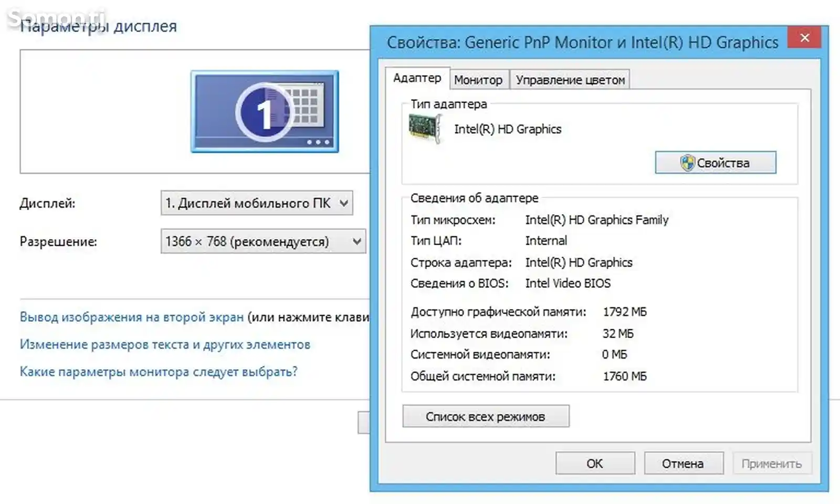Open Список всех режимов button
The width and height of the screenshot is (840, 504).
[x=486, y=416]
